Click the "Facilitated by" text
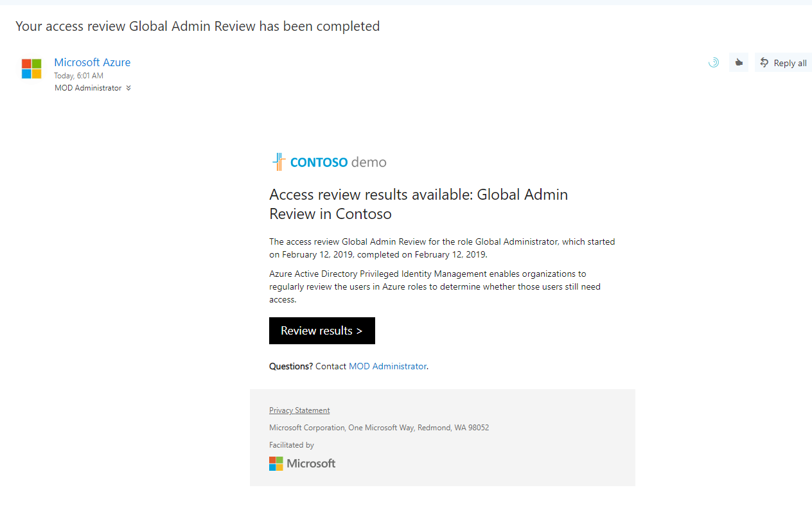 pyautogui.click(x=292, y=445)
